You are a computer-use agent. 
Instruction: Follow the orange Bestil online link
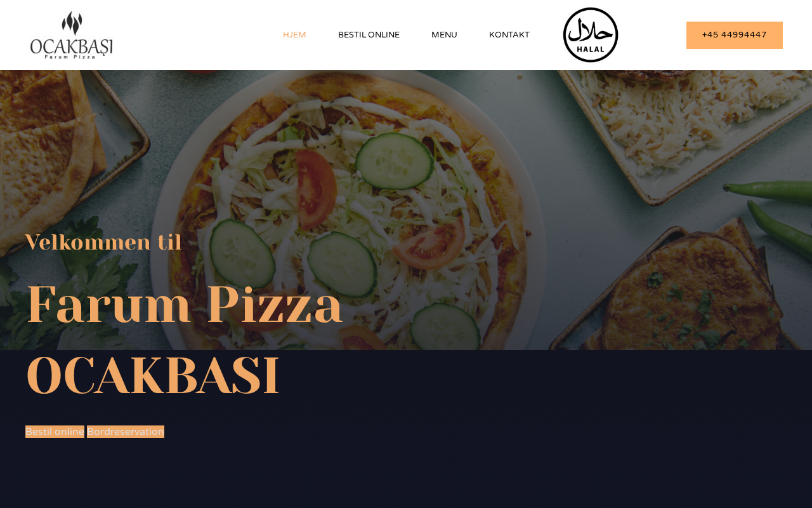(55, 432)
